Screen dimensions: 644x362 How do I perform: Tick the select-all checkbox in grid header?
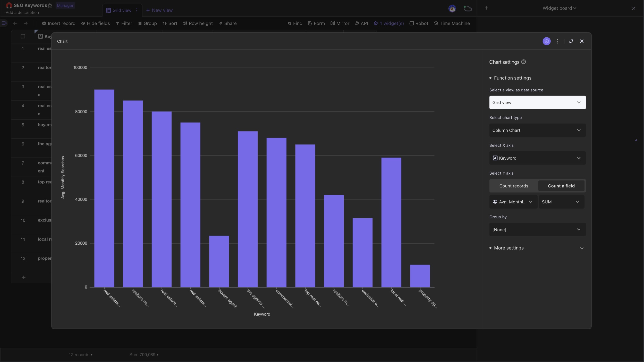pyautogui.click(x=23, y=36)
